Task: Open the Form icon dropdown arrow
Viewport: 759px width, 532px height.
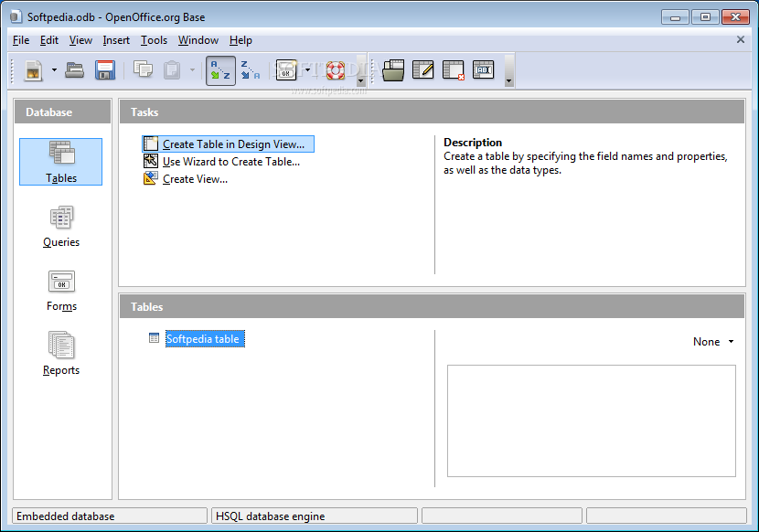Action: [x=308, y=70]
